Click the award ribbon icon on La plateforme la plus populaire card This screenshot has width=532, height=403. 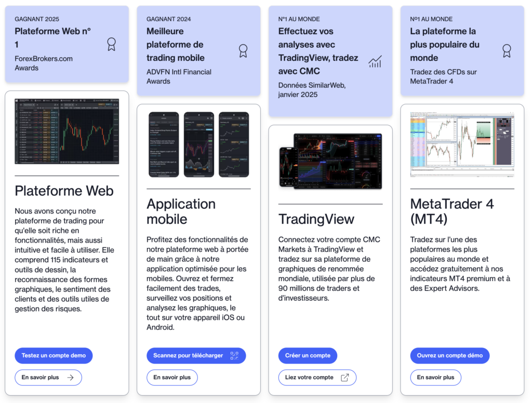(x=507, y=51)
